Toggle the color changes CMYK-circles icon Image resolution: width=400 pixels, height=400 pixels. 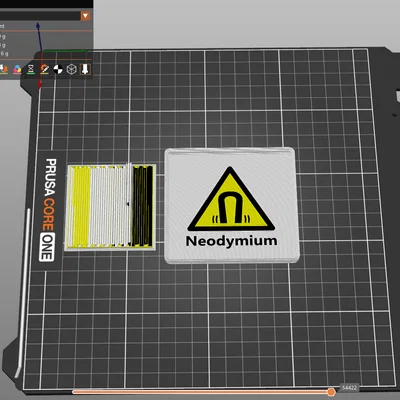click(x=17, y=69)
